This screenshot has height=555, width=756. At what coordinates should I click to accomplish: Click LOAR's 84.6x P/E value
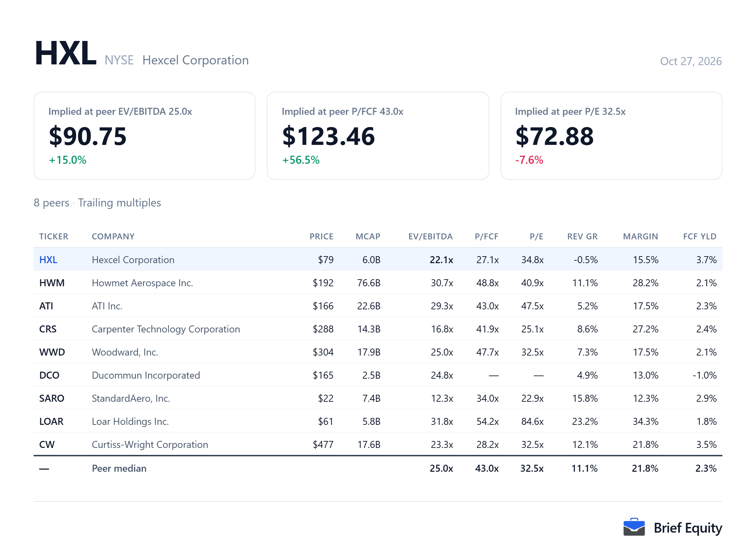(532, 421)
